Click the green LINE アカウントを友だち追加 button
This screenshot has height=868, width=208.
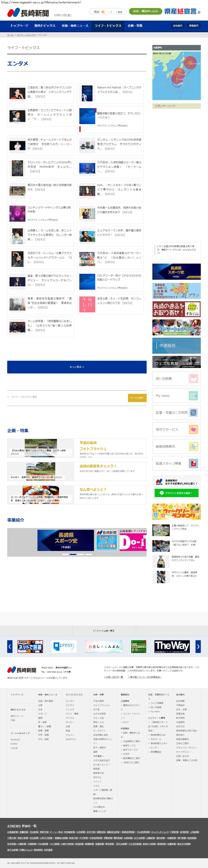176,493
